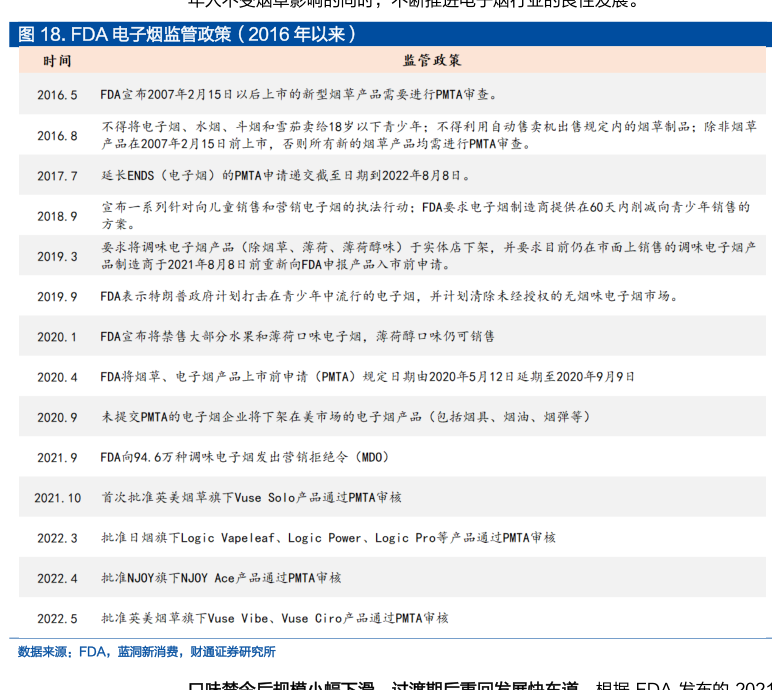Select the "时间" column header
The image size is (772, 690).
57,61
